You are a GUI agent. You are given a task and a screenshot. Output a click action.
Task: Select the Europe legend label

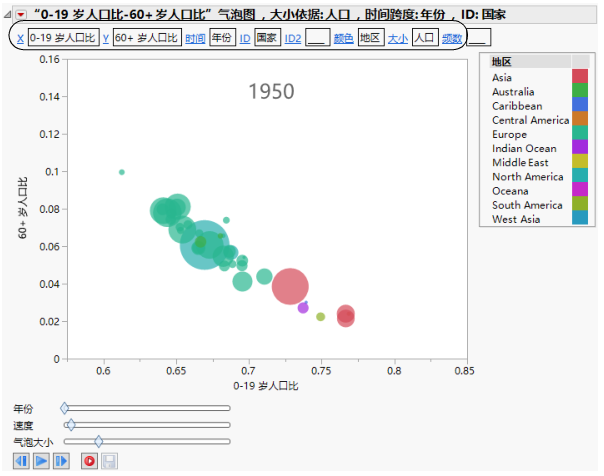(x=509, y=134)
